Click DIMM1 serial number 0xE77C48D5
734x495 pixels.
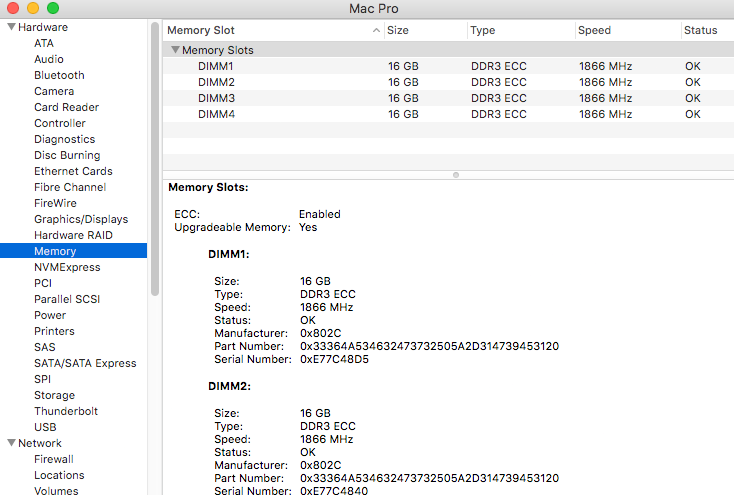pyautogui.click(x=334, y=359)
